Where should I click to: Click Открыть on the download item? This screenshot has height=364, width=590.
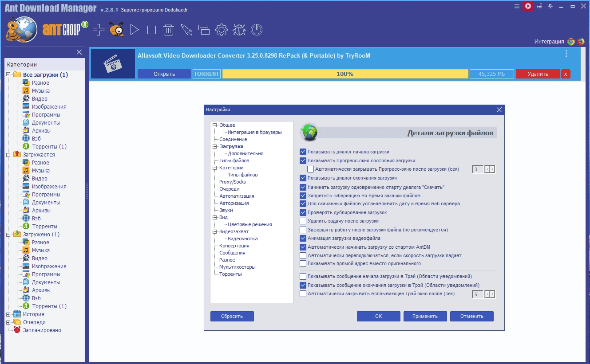point(164,74)
